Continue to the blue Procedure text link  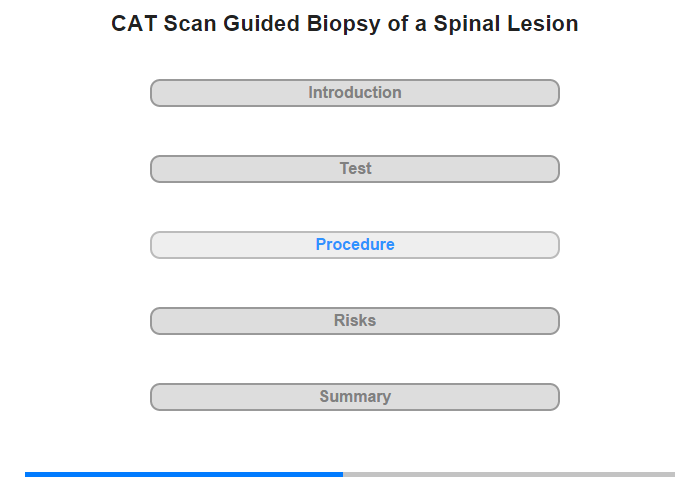tap(355, 244)
